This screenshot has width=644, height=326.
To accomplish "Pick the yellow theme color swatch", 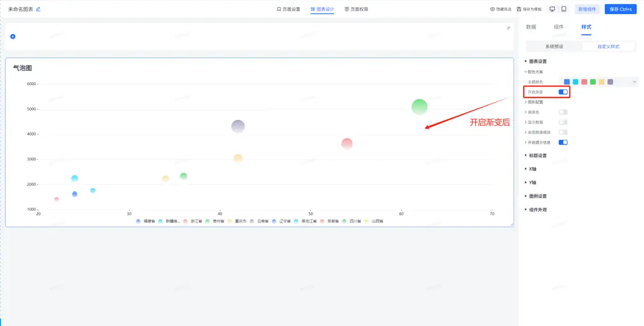I will coord(601,82).
